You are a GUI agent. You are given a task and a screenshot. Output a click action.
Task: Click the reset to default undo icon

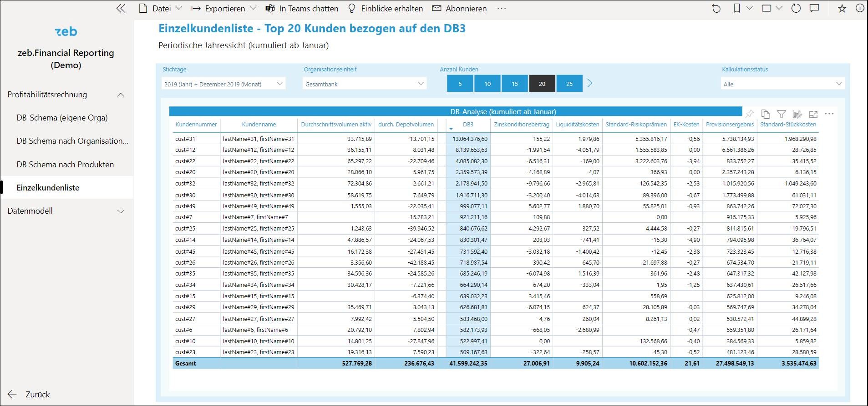coord(716,9)
